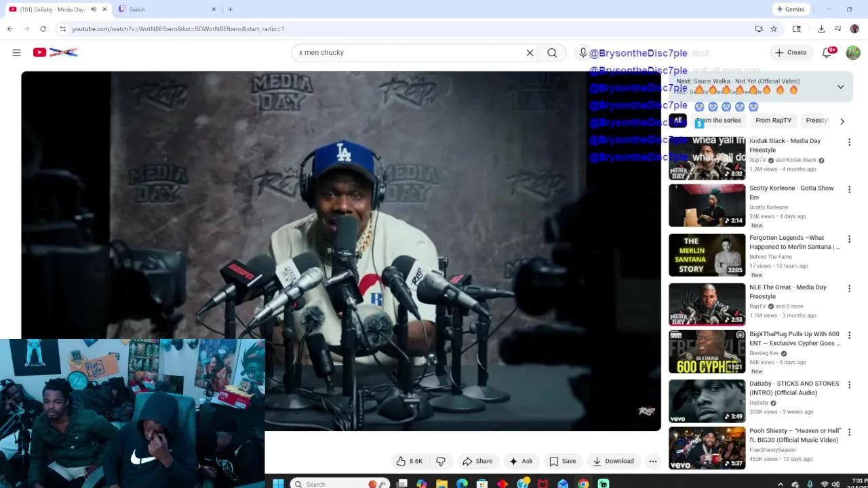Switch to the Twitch browser tab

tap(167, 9)
